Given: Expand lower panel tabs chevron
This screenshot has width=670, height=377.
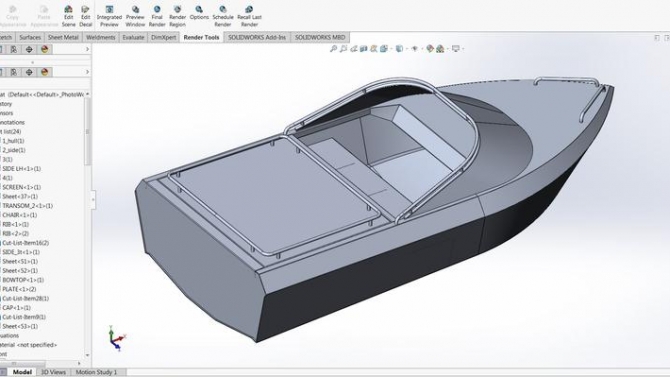Looking at the screenshot, I should pos(87,72).
